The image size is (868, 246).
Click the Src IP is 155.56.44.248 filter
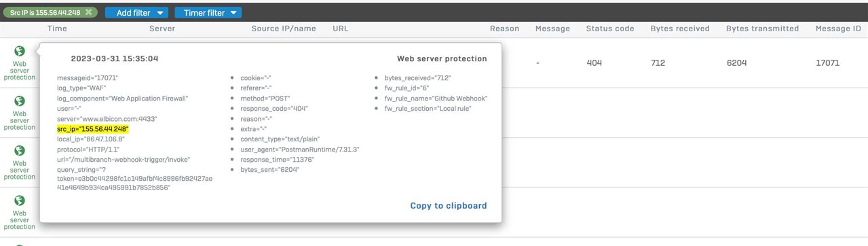pos(44,12)
